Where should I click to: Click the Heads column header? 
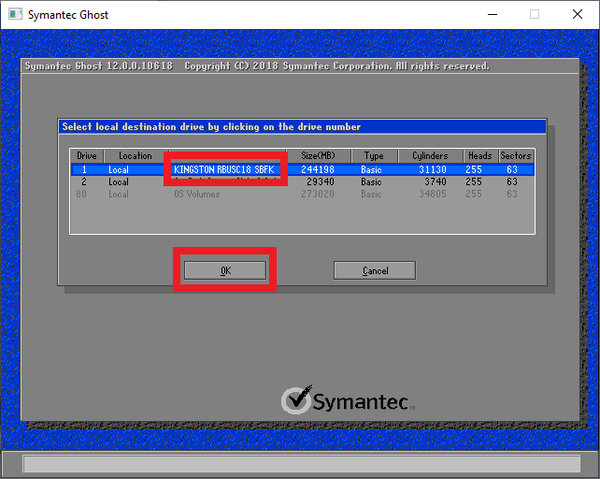pos(477,156)
